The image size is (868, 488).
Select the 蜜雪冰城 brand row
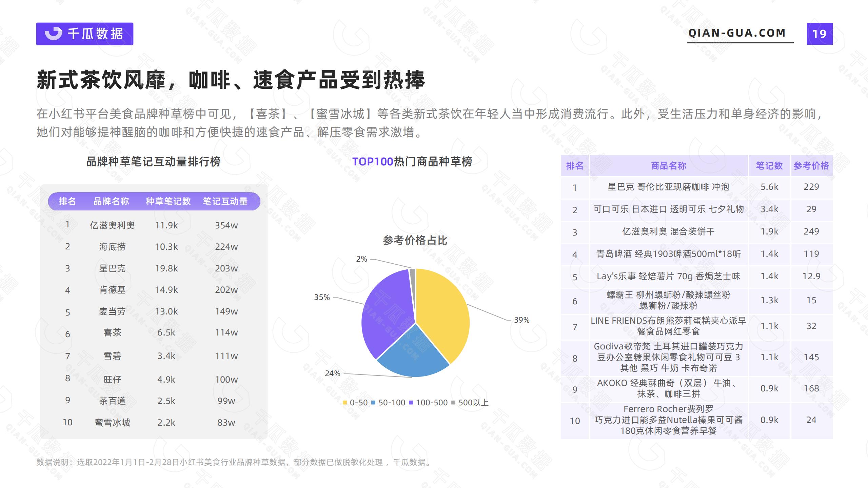112,423
